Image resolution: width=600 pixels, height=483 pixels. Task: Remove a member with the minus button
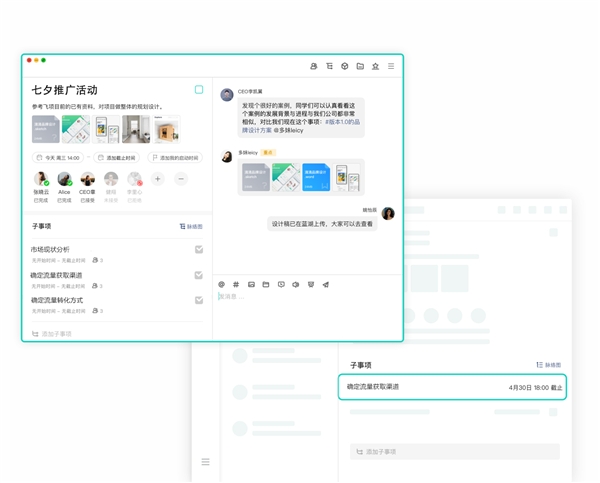click(x=181, y=179)
